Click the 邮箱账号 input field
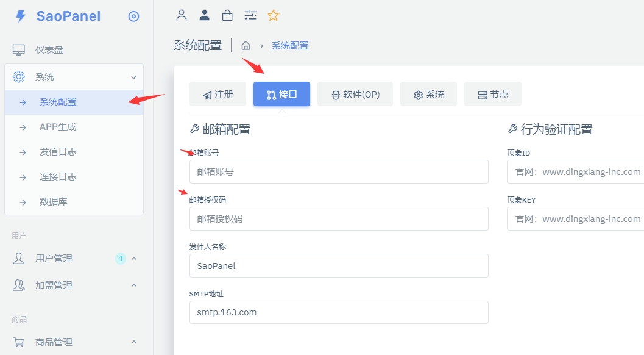644x355 pixels. 338,172
